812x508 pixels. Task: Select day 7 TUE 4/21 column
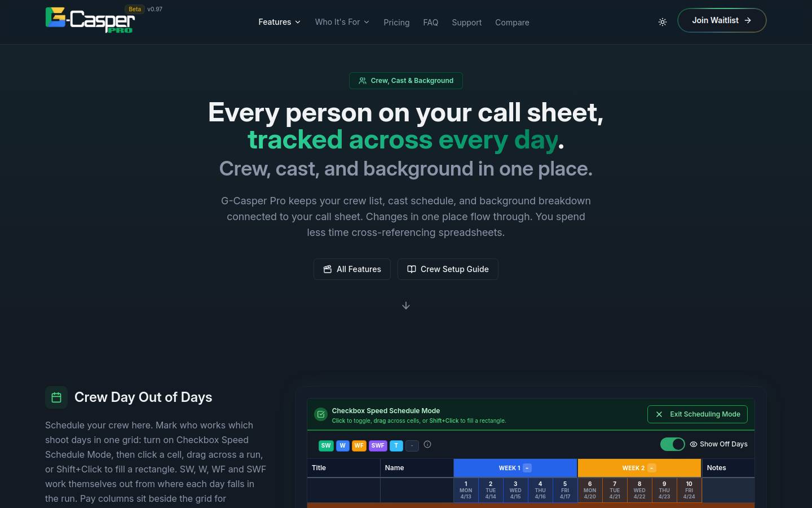pos(615,490)
